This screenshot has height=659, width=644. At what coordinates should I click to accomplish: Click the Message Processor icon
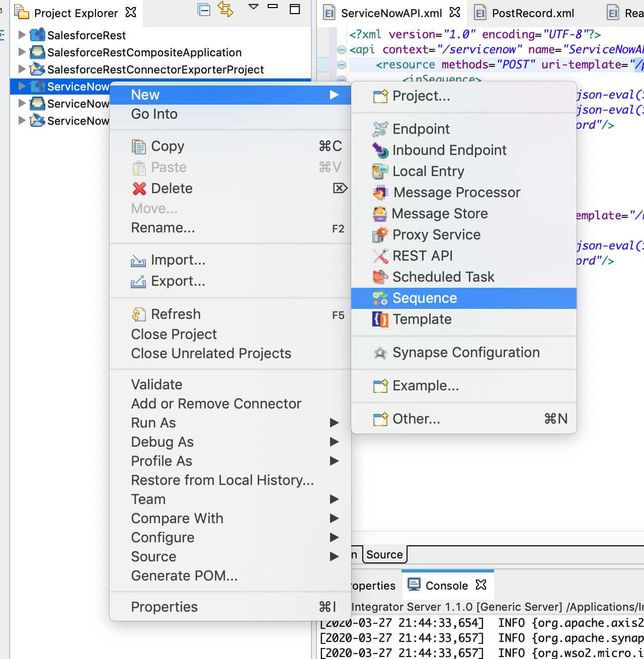point(380,193)
